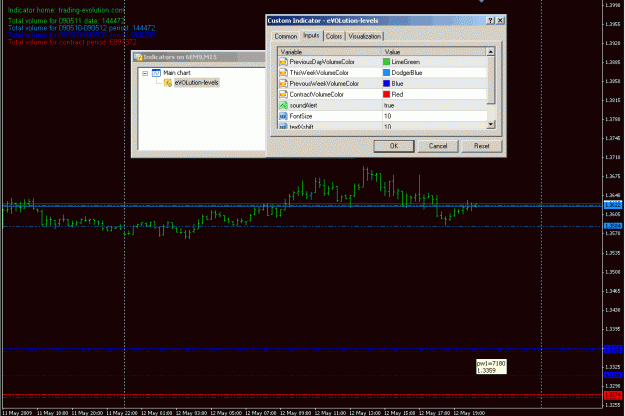
Task: Click the eVOLution-levels indicator icon in the tree
Action: 168,82
